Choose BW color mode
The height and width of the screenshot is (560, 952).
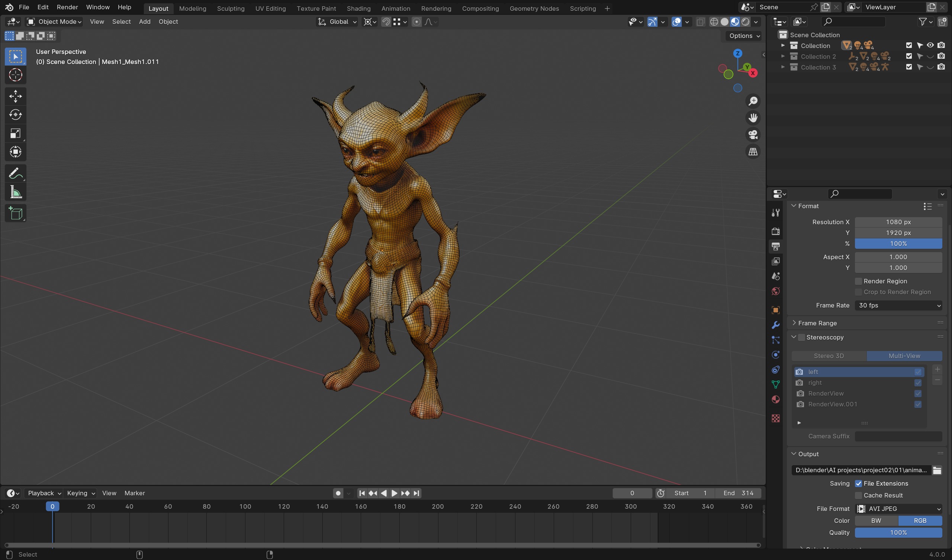click(876, 521)
